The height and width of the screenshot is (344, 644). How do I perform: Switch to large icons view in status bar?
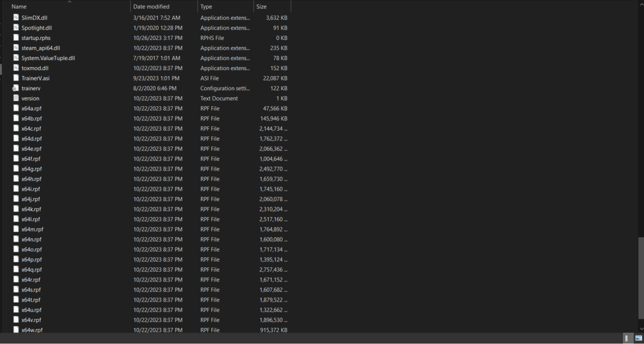638,338
